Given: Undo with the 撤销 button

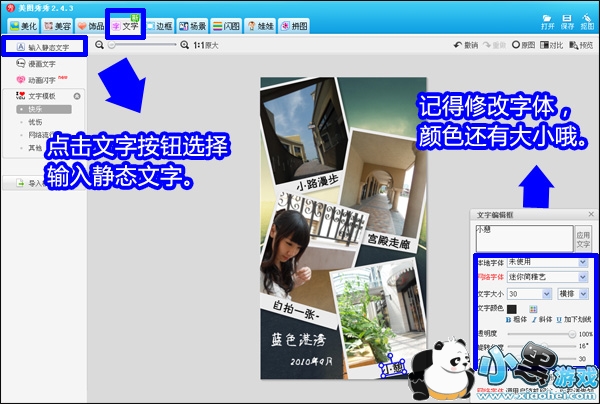Looking at the screenshot, I should (x=466, y=45).
